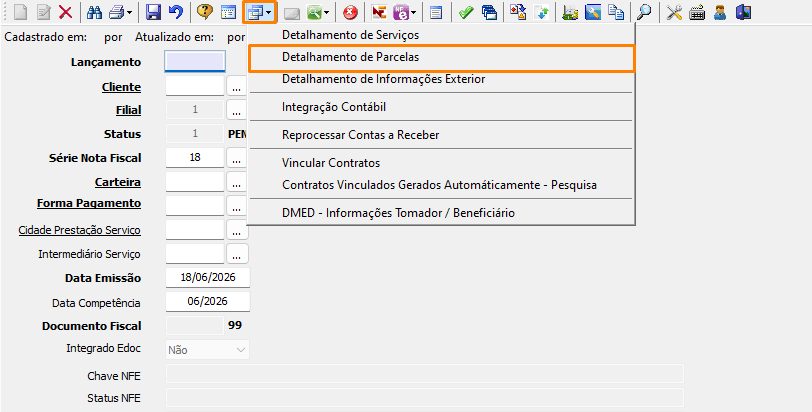Click Intermediário Serviço input field

195,254
